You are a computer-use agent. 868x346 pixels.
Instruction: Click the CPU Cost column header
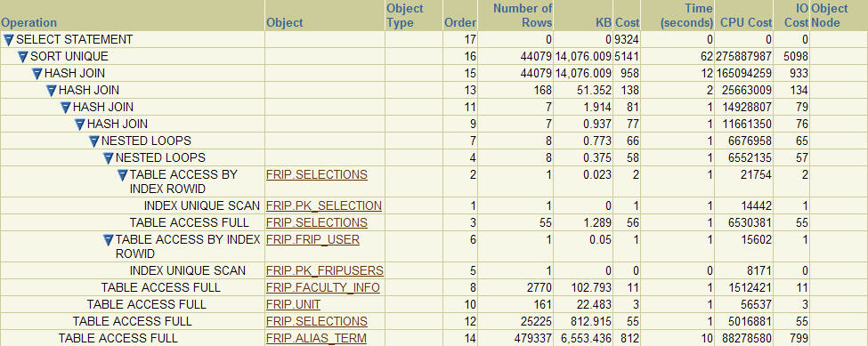(746, 22)
